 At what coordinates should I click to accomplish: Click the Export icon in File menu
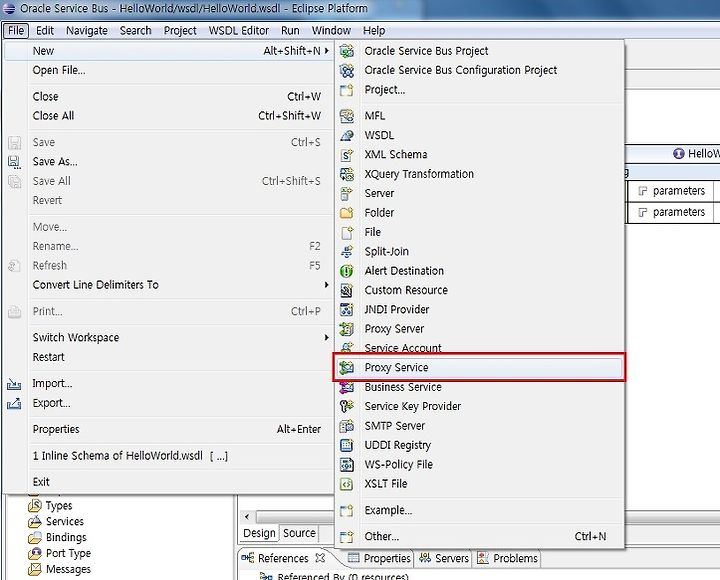pos(14,403)
